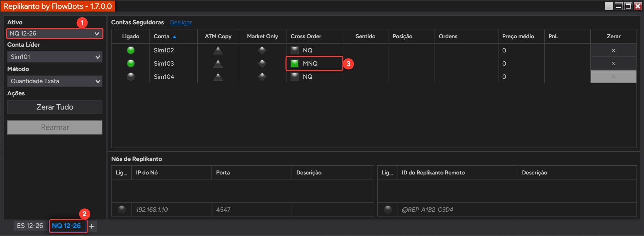Image resolution: width=644 pixels, height=236 pixels.
Task: Toggle the node light for 192.168.1.10
Action: 122,210
